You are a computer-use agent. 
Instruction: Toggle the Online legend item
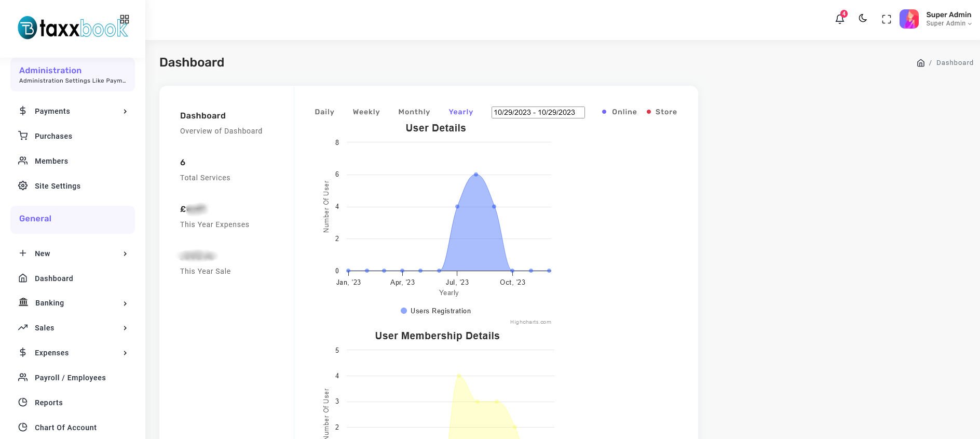(619, 112)
